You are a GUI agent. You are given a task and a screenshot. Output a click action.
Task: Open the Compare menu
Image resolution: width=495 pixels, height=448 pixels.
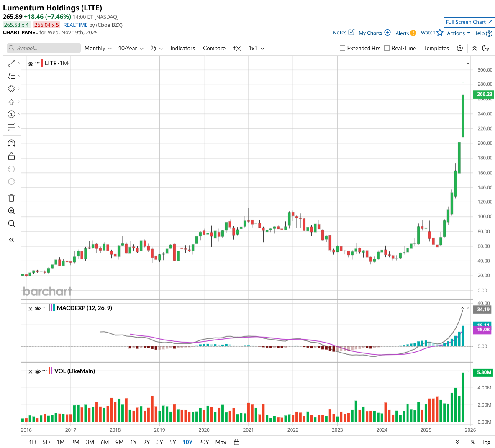tap(214, 48)
